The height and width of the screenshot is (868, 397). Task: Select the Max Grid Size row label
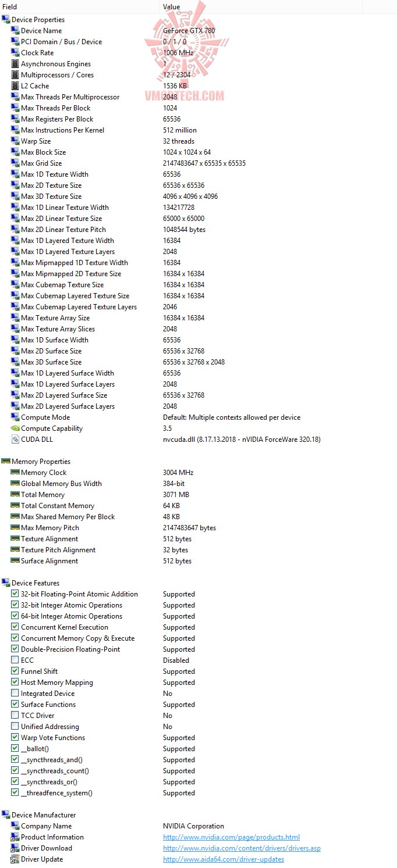41,163
